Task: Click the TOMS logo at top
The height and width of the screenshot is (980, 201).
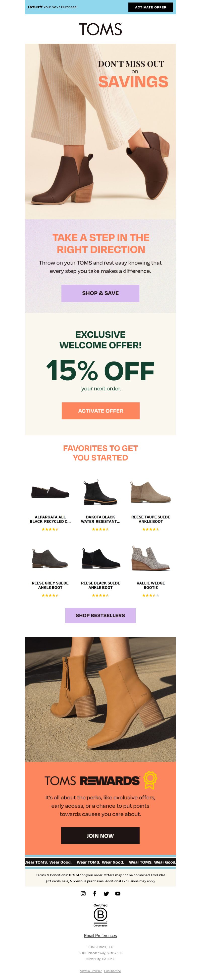Action: click(100, 29)
